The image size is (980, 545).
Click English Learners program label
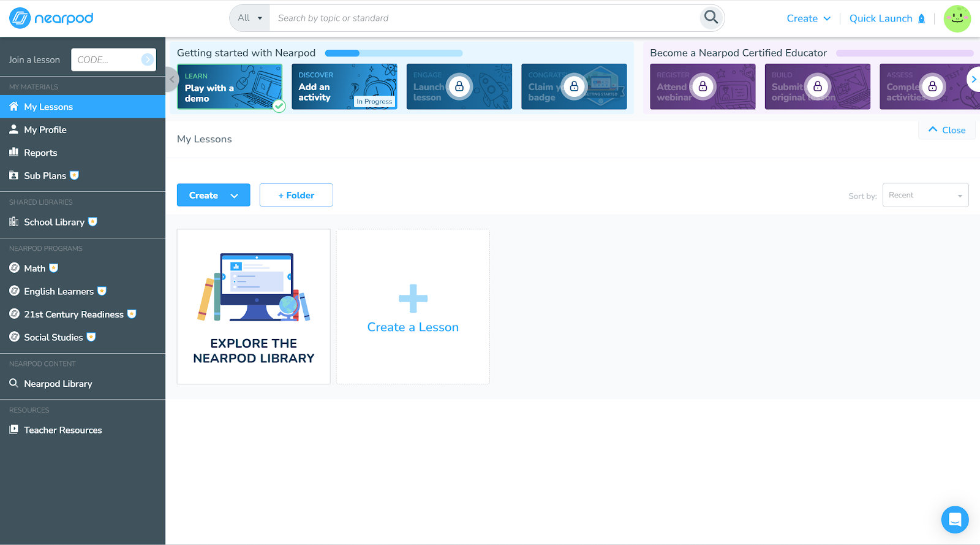tap(59, 291)
